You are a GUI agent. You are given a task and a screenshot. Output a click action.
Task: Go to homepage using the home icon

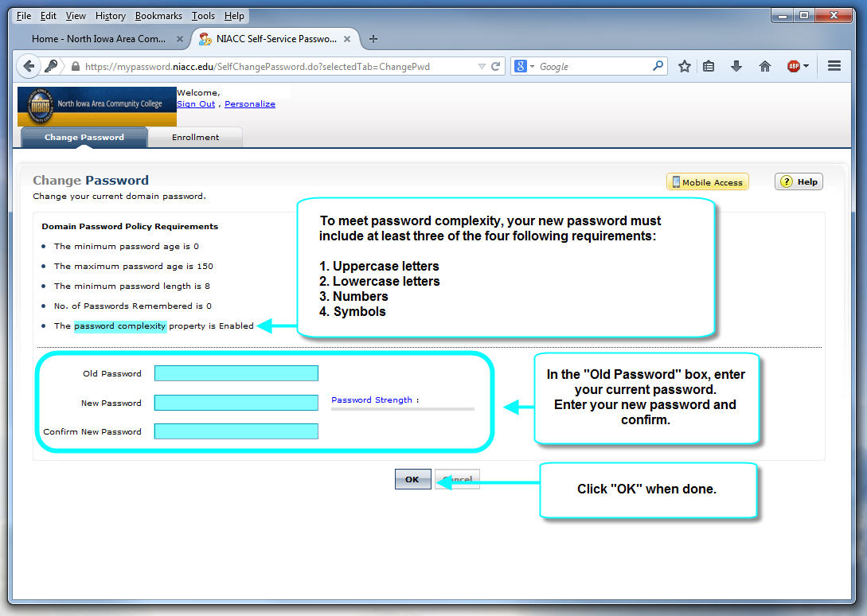tap(764, 66)
